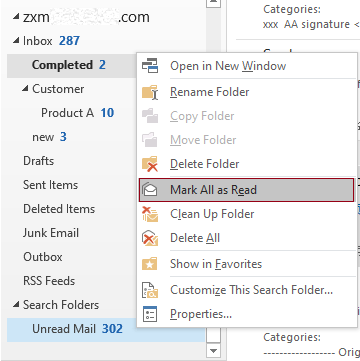Click the Mark All as Read envelope icon
The image size is (360, 361).
pos(150,190)
